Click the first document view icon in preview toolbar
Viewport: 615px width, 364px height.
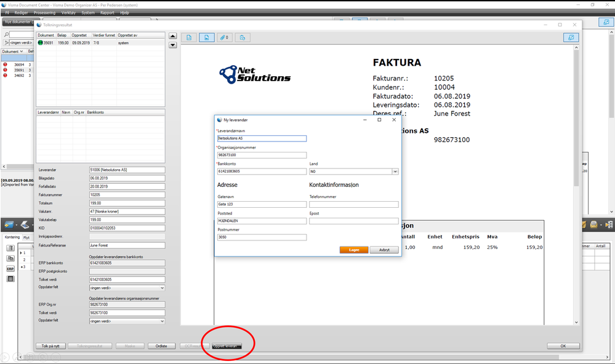[188, 38]
